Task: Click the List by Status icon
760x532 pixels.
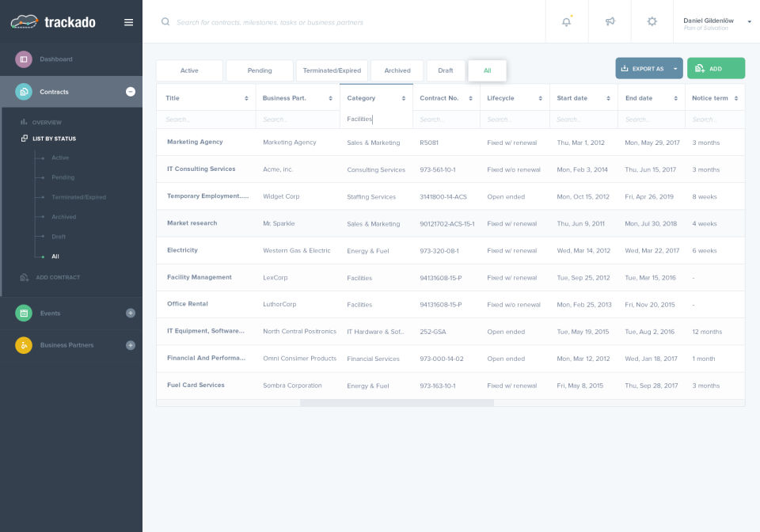Action: click(x=25, y=138)
